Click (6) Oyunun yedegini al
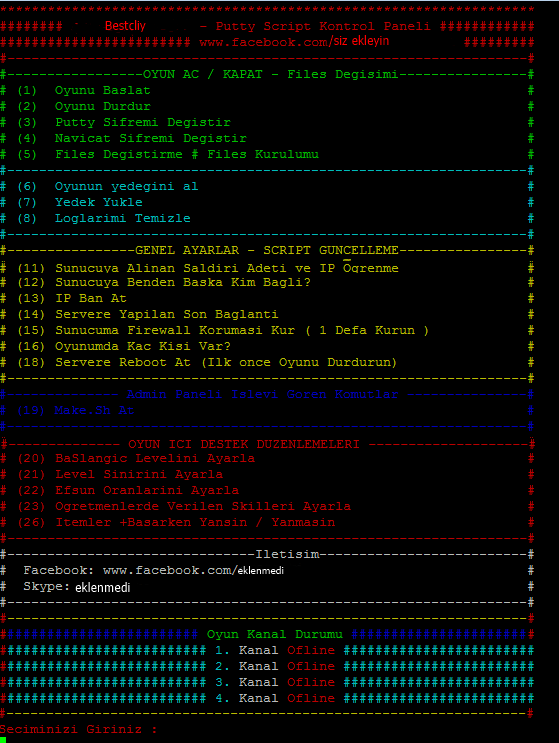 108,186
